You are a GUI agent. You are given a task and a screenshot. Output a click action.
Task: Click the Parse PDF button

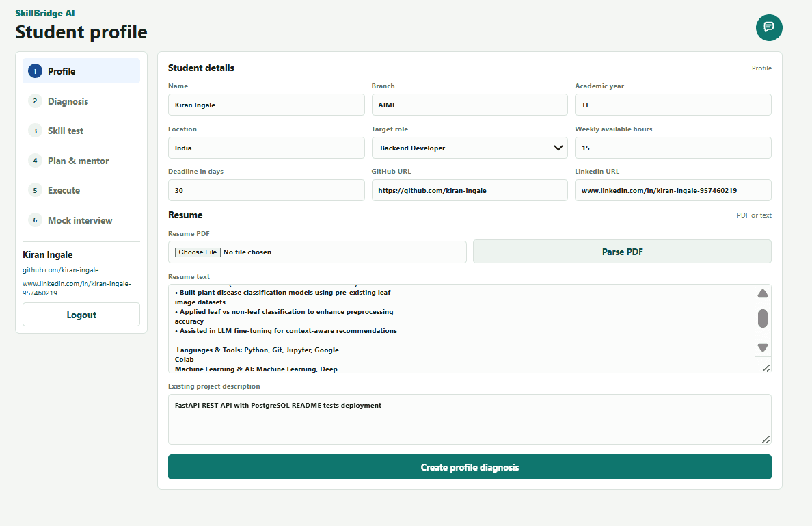point(622,252)
